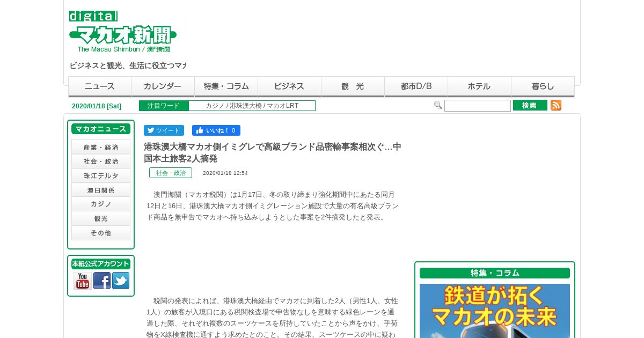Open the 観光 navigation tab
The height and width of the screenshot is (338, 644).
click(x=353, y=86)
